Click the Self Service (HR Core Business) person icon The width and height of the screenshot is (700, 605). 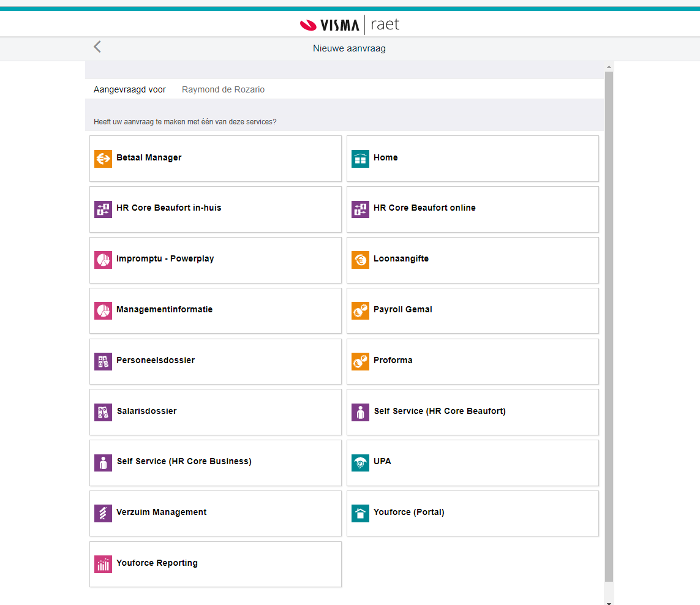coord(103,463)
